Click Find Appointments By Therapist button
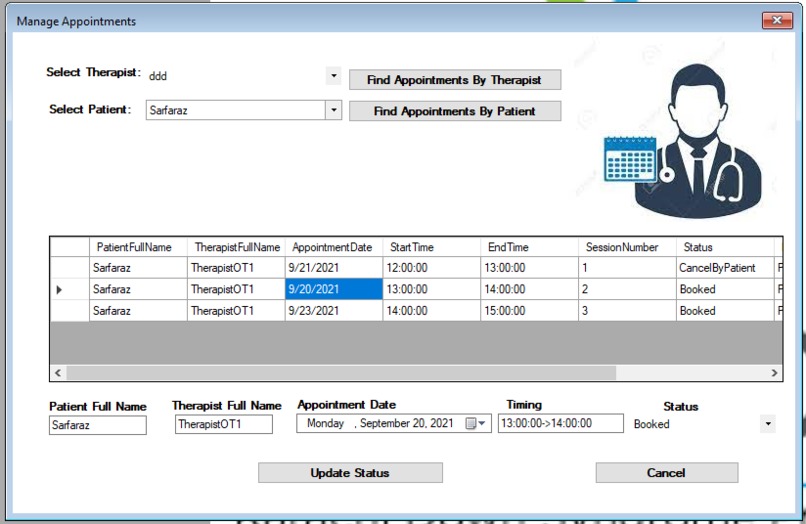 coord(455,80)
